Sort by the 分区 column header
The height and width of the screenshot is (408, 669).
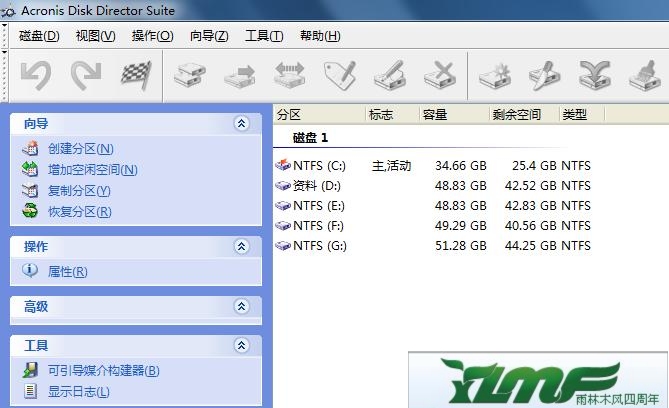pyautogui.click(x=319, y=114)
